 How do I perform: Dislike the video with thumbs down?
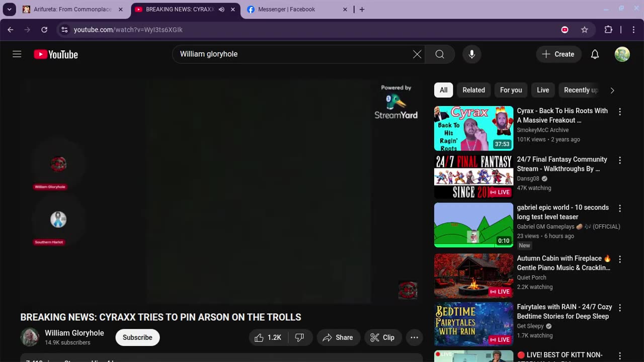click(x=300, y=337)
